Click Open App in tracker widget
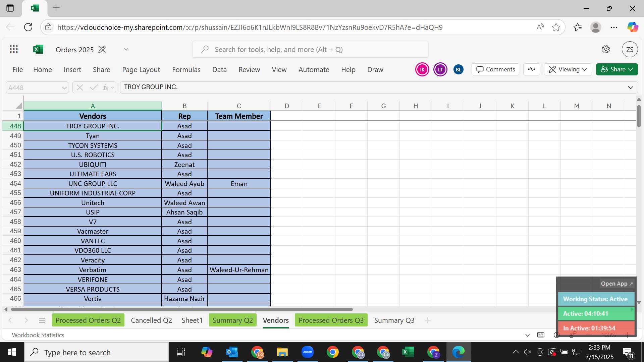Image resolution: width=644 pixels, height=362 pixels. coord(616,284)
